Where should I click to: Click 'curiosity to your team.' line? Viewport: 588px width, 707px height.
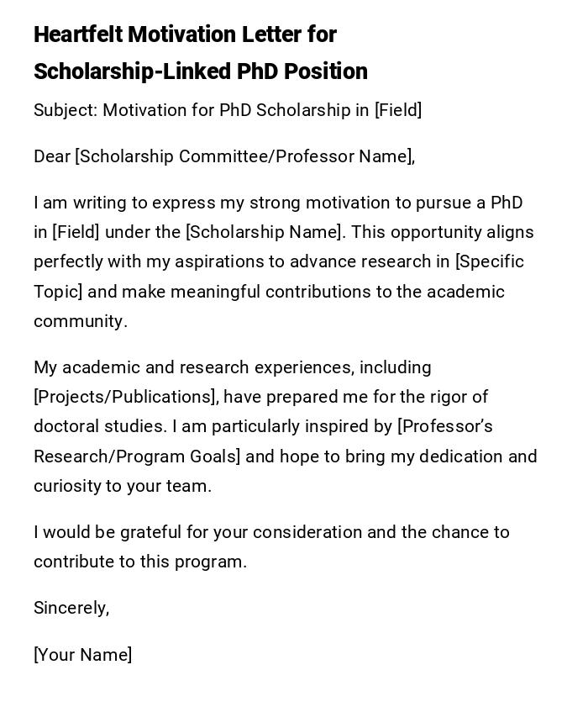[x=123, y=486]
